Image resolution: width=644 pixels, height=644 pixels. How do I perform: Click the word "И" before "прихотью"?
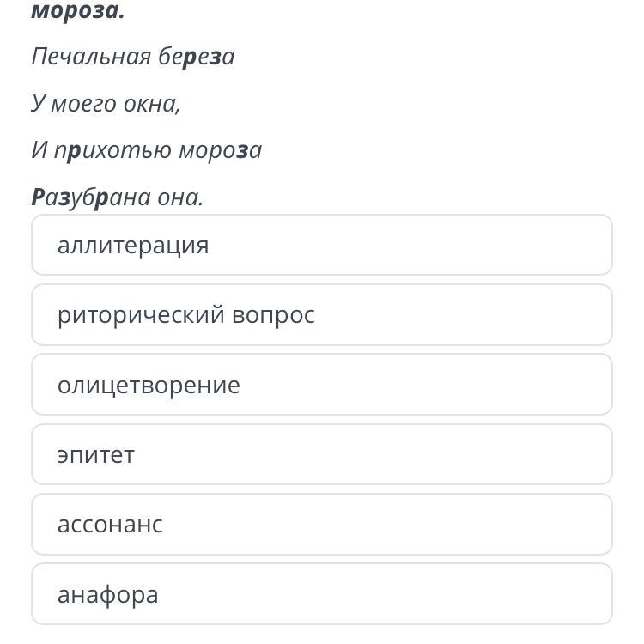(39, 150)
